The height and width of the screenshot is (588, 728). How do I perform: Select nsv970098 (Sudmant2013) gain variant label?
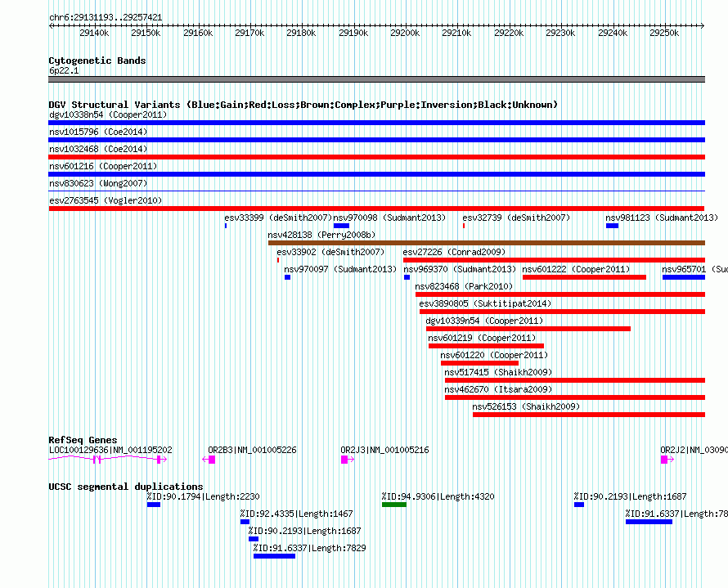[389, 218]
